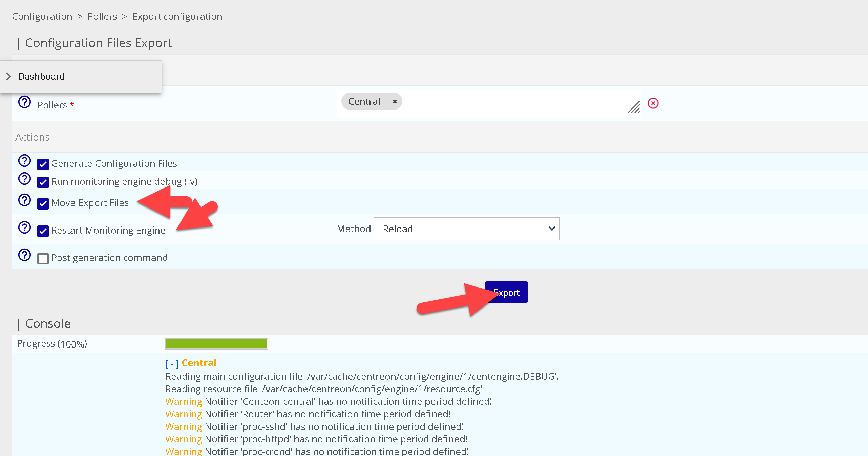Screen dimensions: 868x456
Task: Collapse the Central console output section
Action: click(172, 364)
